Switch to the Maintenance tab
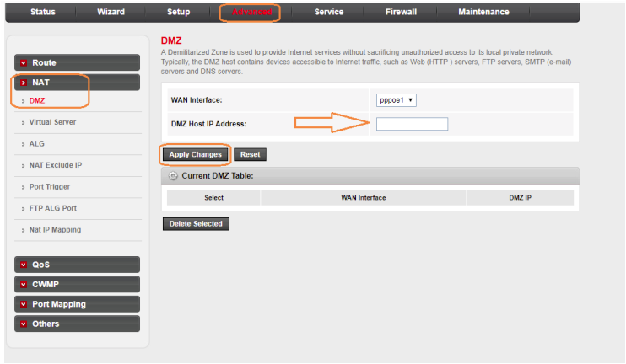Viewport: 626px width, 364px height. (x=483, y=12)
